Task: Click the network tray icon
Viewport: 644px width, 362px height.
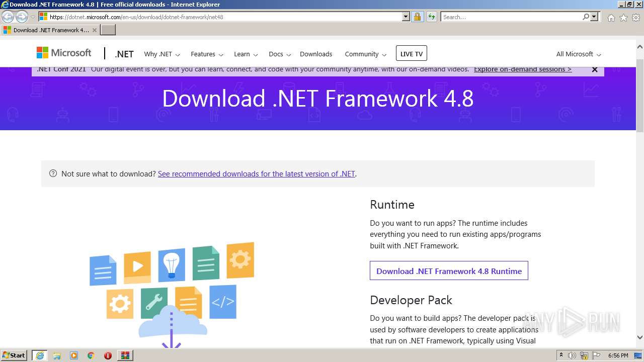Action: click(584, 355)
